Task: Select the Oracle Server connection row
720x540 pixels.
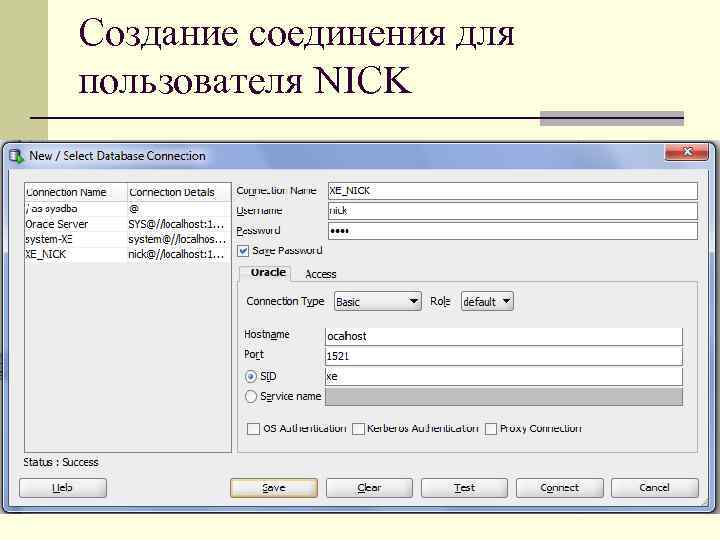Action: 128,224
